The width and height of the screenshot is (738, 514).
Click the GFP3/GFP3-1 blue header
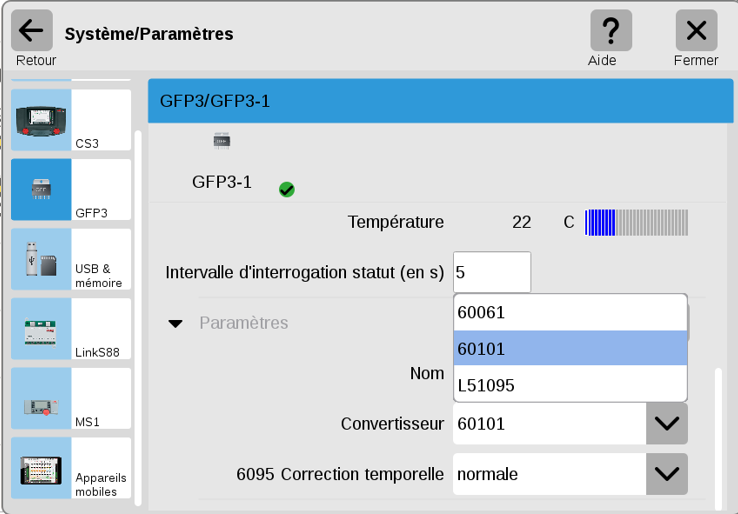[x=441, y=101]
